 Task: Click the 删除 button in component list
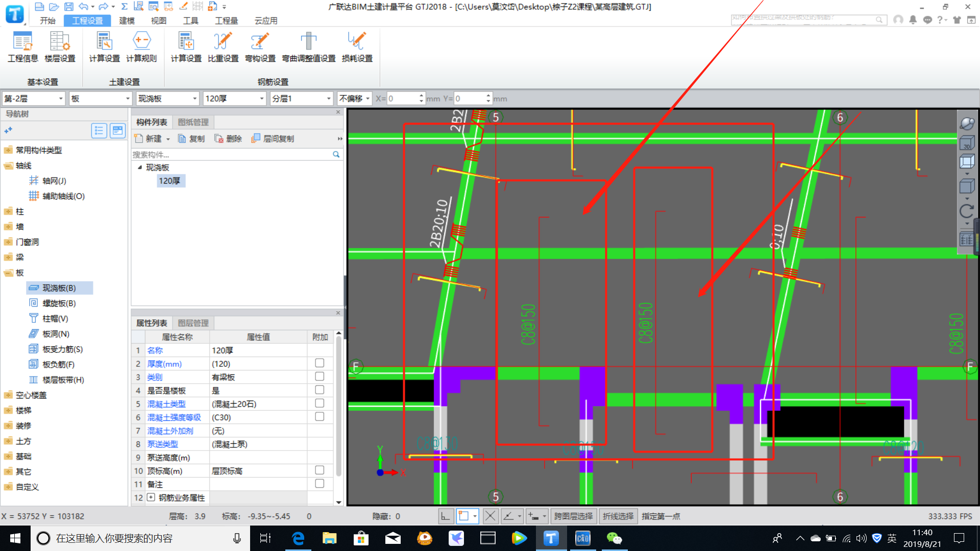tap(228, 139)
